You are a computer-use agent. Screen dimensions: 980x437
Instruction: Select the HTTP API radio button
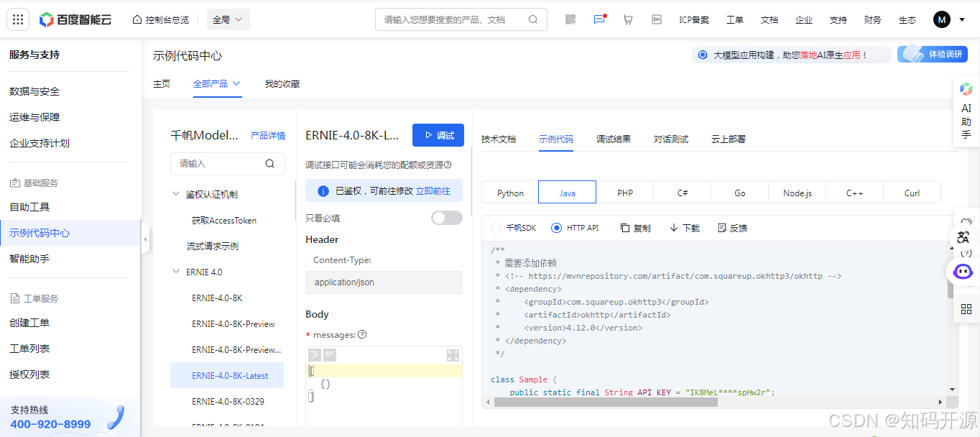click(x=556, y=227)
